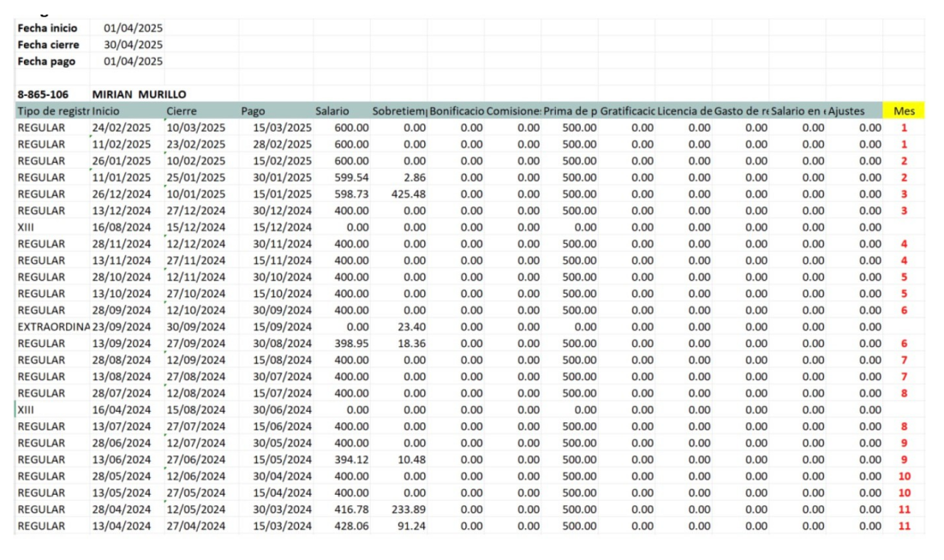
Task: Select the Inicio date 26/12/2024
Action: point(121,194)
